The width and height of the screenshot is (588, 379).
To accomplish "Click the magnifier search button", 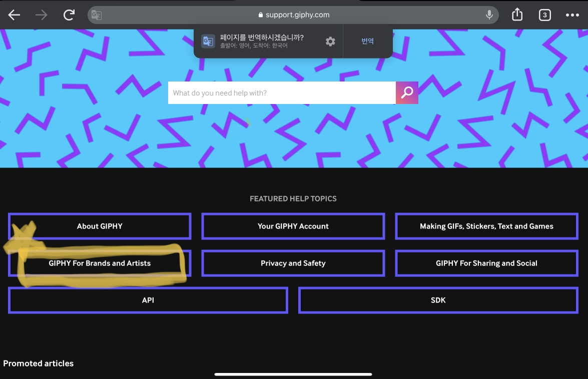I will (407, 92).
